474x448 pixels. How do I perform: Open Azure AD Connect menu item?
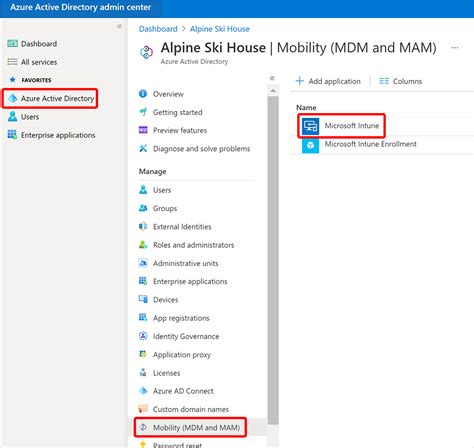pos(183,391)
